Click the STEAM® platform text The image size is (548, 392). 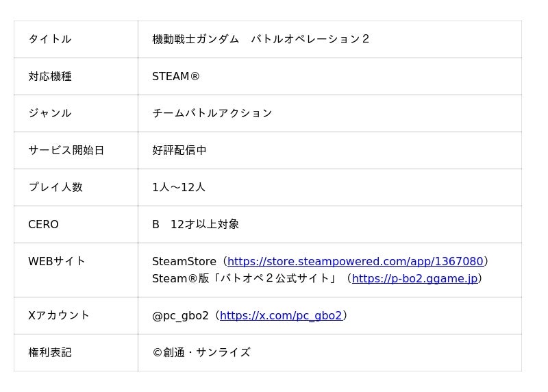coord(176,77)
